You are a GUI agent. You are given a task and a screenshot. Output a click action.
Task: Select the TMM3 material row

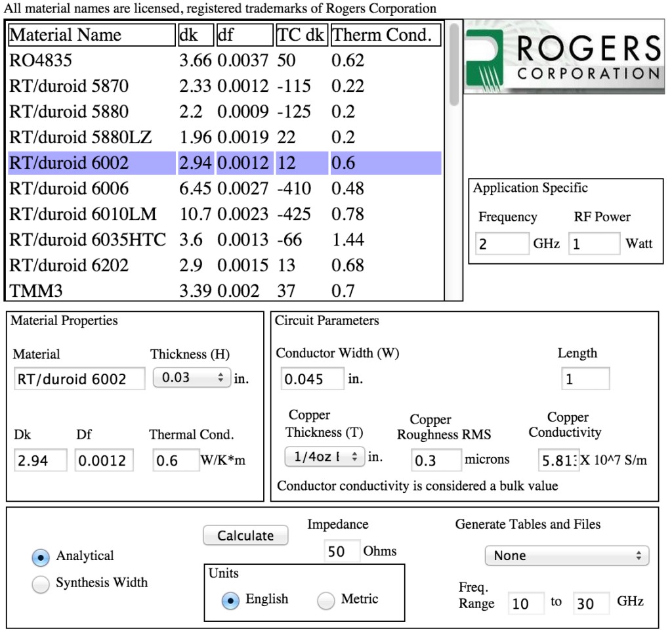point(225,291)
